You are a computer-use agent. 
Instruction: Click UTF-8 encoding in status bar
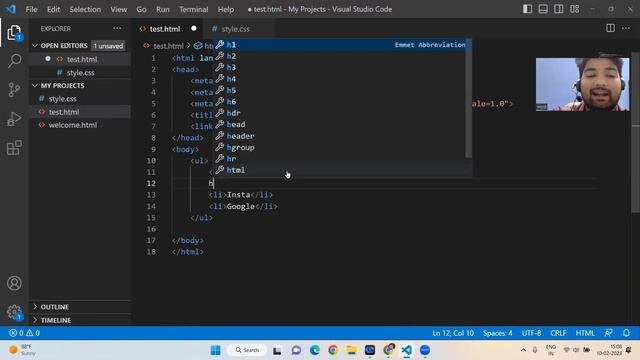coord(531,333)
